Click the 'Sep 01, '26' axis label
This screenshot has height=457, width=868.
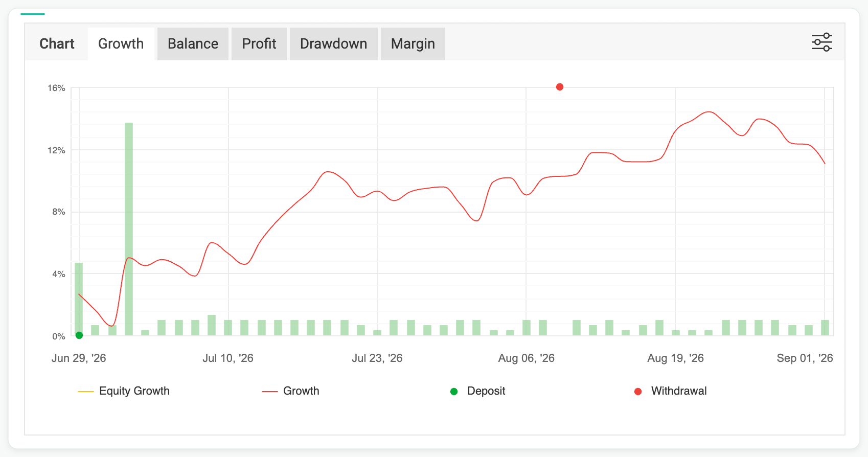pyautogui.click(x=805, y=358)
